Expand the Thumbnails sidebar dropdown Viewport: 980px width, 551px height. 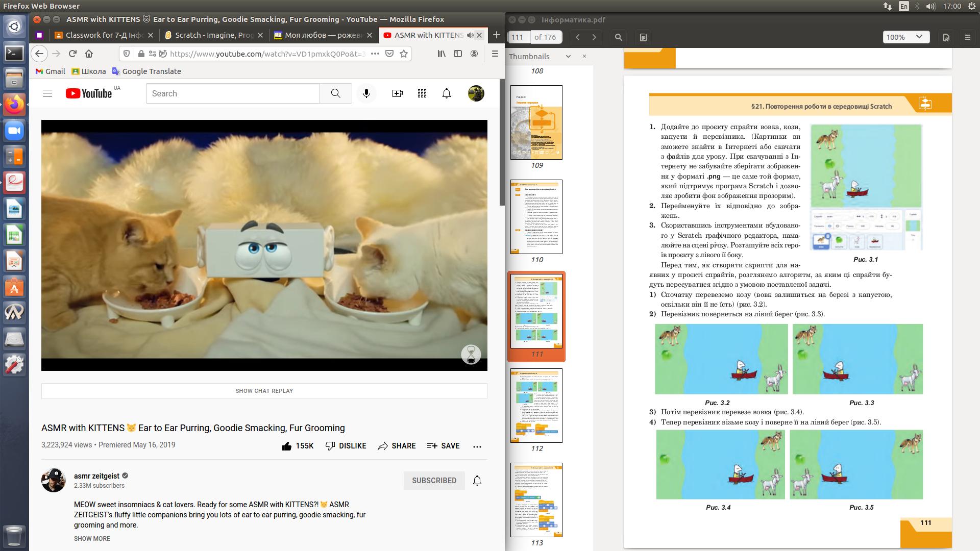point(568,57)
